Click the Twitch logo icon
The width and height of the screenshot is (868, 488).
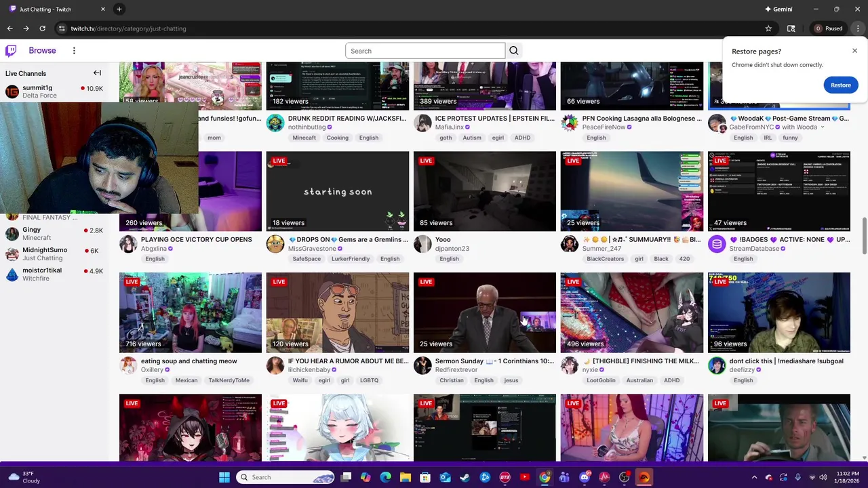pyautogui.click(x=11, y=51)
